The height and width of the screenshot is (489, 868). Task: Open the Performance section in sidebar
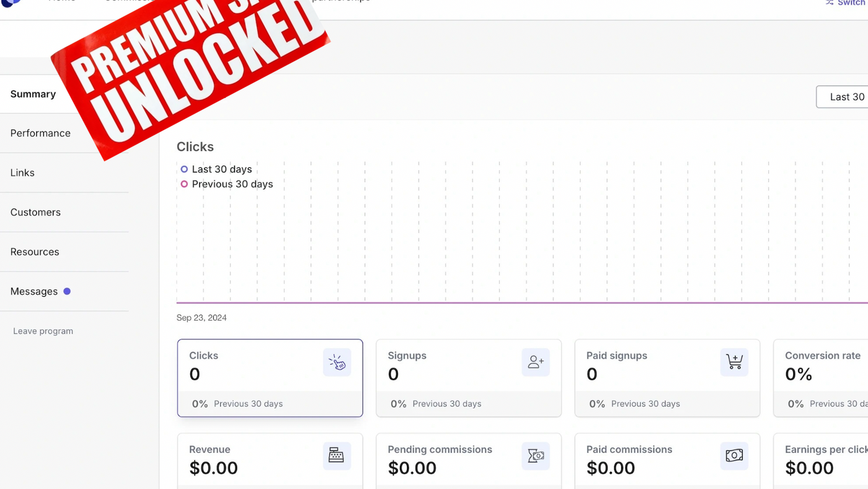pyautogui.click(x=40, y=133)
